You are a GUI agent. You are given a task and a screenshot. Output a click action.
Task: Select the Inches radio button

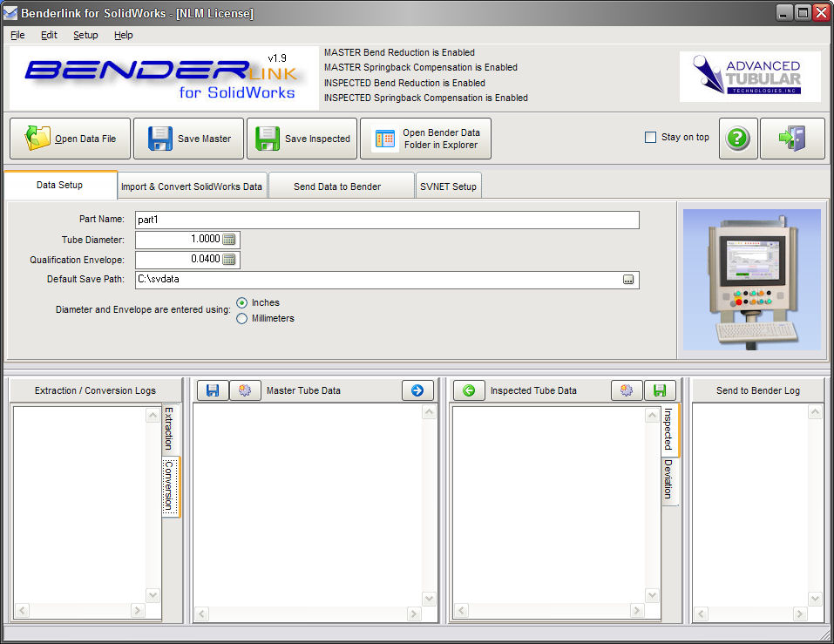[x=241, y=302]
